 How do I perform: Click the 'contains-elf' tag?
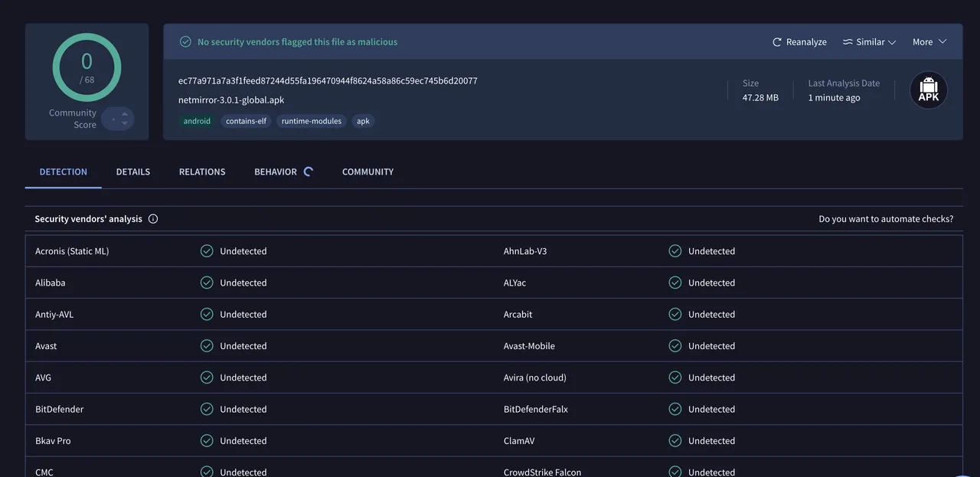point(246,121)
